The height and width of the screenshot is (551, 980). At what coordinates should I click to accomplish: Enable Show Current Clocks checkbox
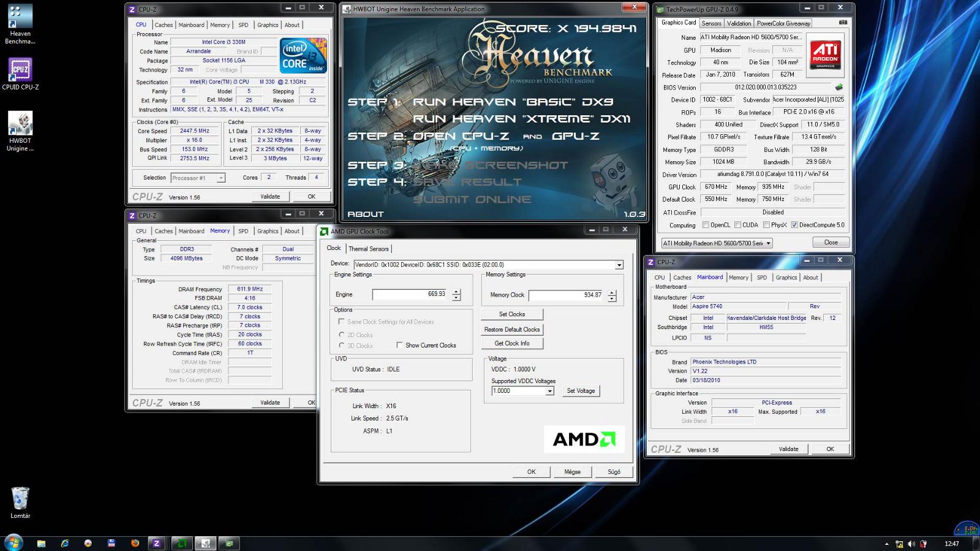tap(399, 345)
